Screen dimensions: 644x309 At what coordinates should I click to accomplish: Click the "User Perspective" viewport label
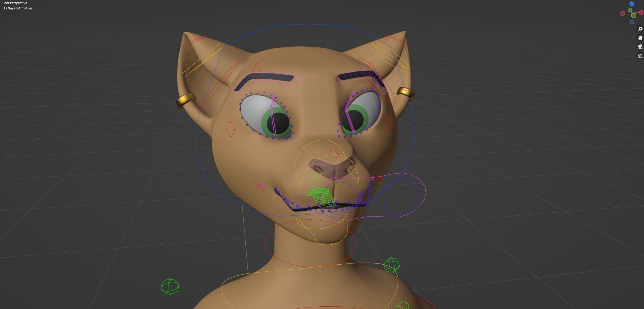pyautogui.click(x=15, y=3)
